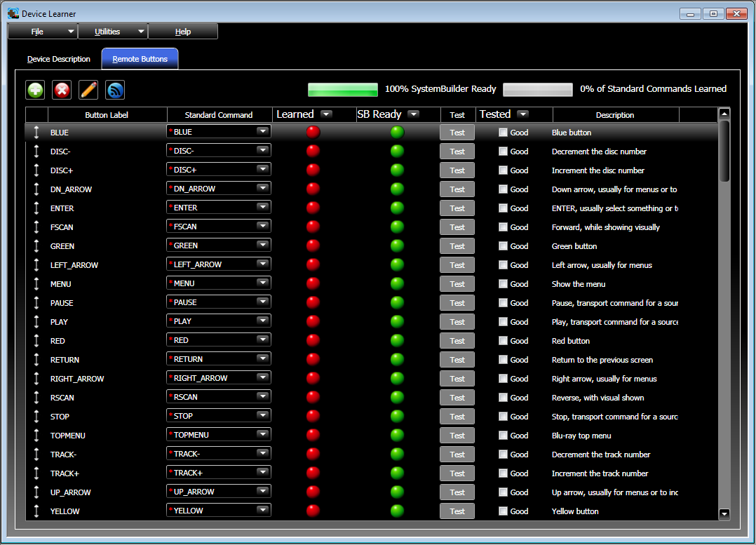Click the scrollbar down arrow of the table
756x545 pixels.
724,513
